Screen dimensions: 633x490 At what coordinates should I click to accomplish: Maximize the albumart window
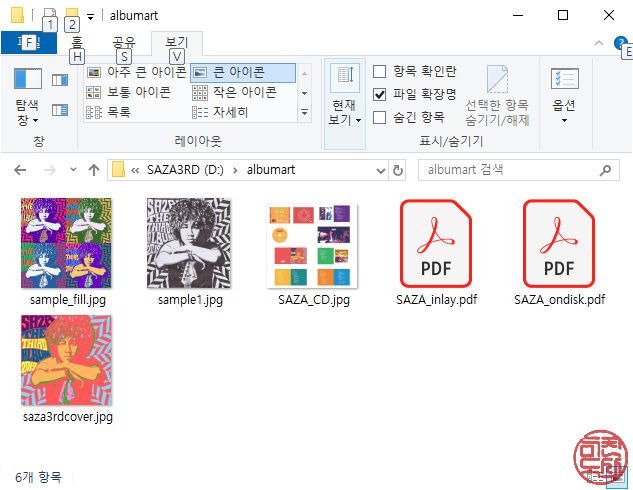pos(563,15)
